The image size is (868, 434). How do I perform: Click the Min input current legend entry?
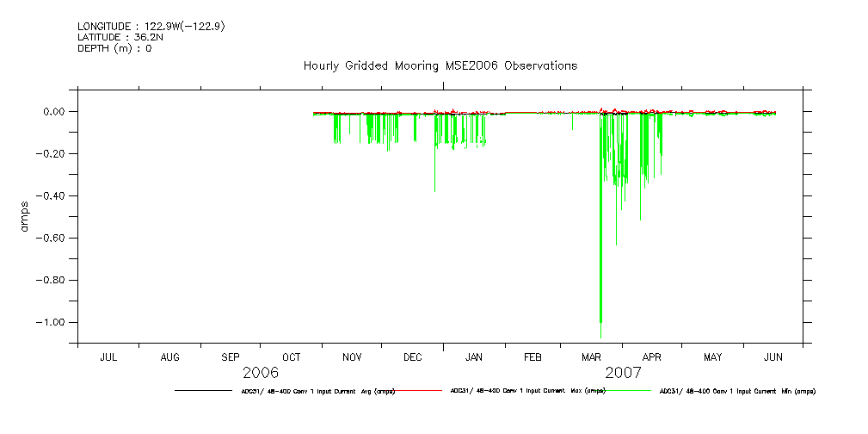click(737, 391)
